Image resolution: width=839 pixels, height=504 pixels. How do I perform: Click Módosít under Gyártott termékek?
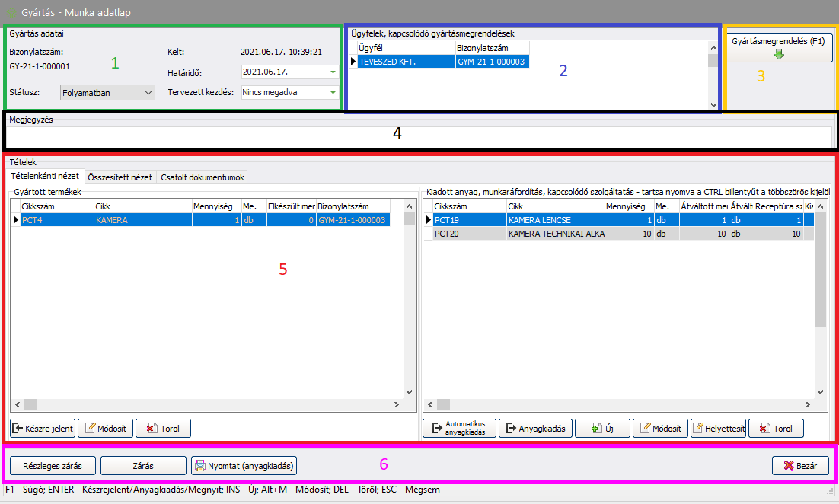(106, 429)
